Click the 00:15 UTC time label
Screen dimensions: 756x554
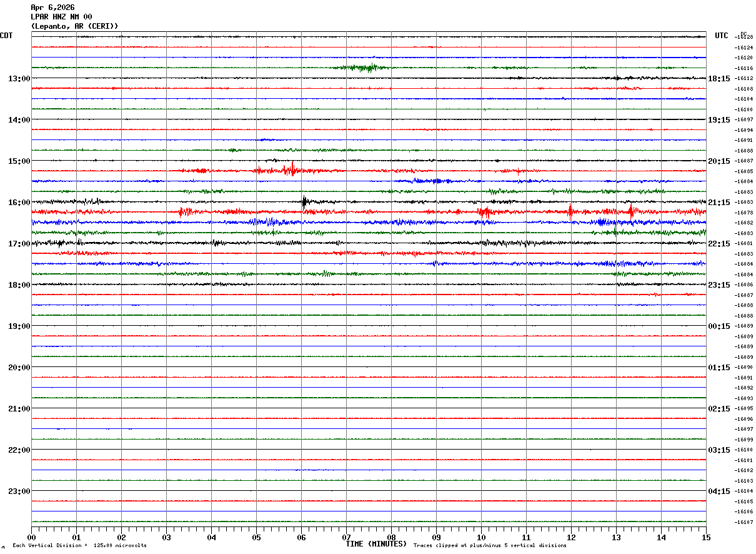[x=719, y=326]
